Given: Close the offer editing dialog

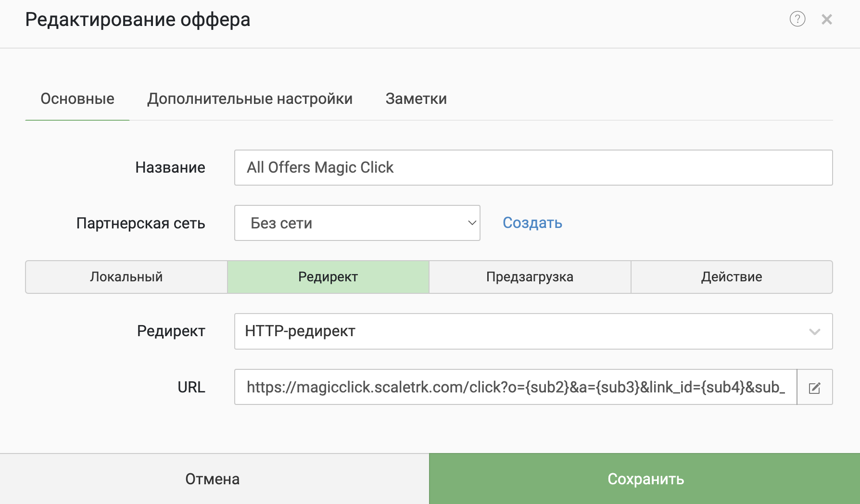Looking at the screenshot, I should tap(827, 19).
